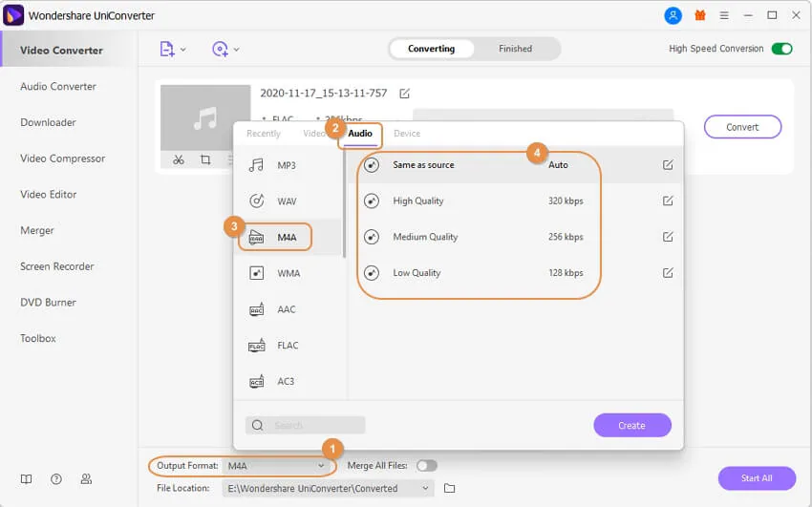The image size is (812, 507).
Task: Select M4A format
Action: [x=288, y=238]
